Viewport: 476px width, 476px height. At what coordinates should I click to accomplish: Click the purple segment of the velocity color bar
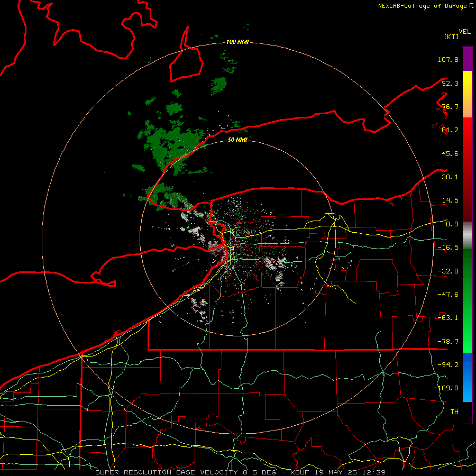point(467,59)
